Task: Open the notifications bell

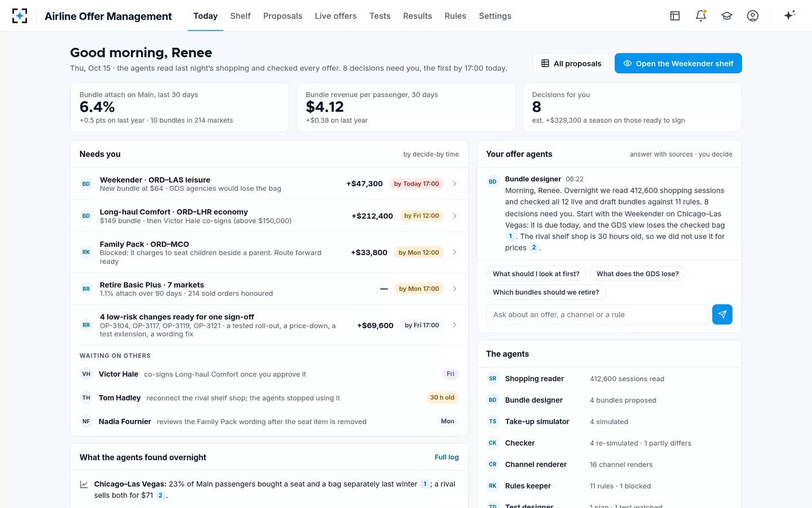Action: click(x=701, y=16)
